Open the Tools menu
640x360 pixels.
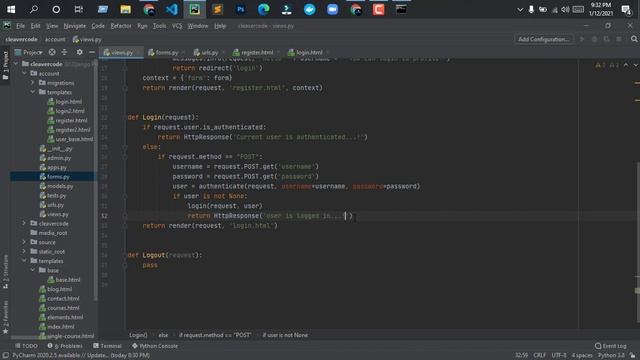[159, 26]
